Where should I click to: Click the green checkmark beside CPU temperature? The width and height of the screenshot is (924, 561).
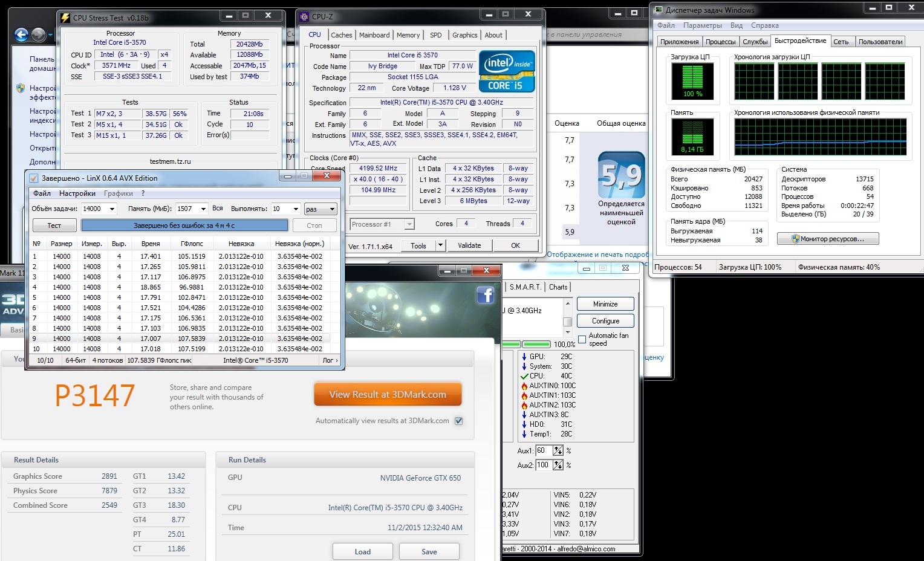click(x=524, y=376)
